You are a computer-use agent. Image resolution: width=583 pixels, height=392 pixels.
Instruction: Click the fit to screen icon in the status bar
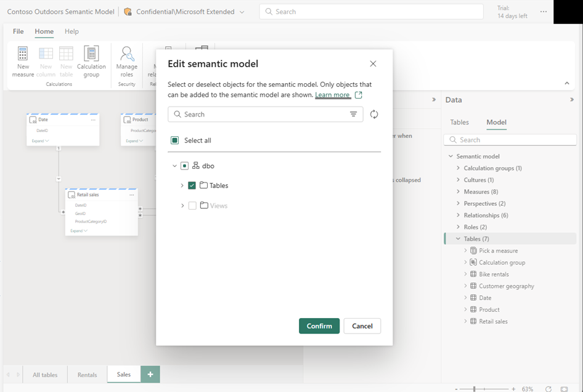pos(564,389)
